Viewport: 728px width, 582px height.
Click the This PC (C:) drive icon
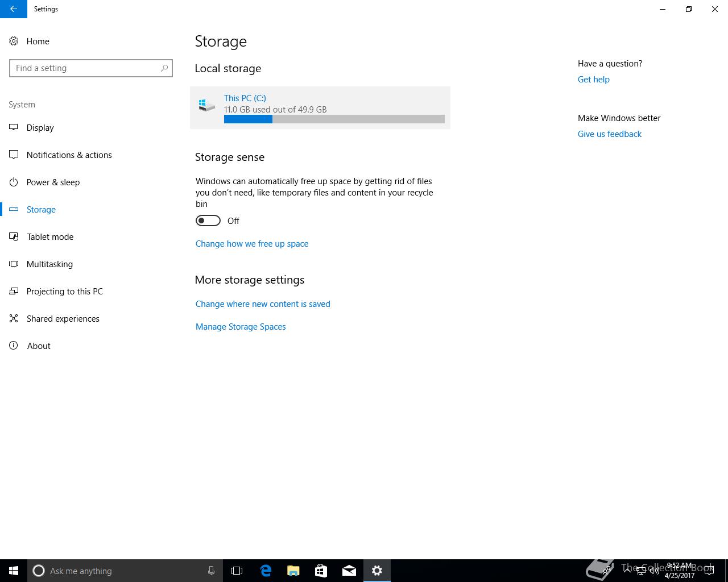[206, 105]
